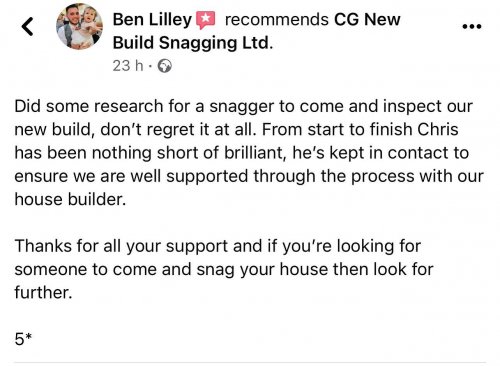Open Ben Lilley's round profile picture
Viewport: 500px width, 366px height.
coord(79,26)
